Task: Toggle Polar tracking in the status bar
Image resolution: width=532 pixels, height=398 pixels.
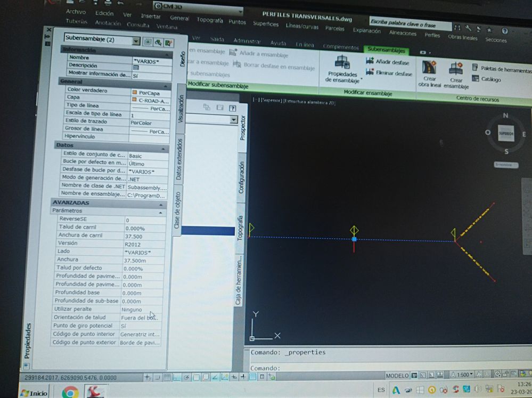Action: tap(186, 377)
